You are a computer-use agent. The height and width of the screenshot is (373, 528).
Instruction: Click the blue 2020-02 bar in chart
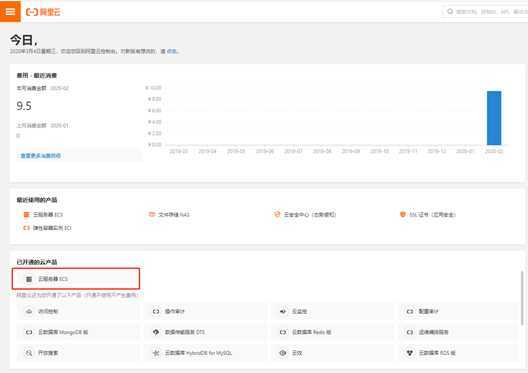(494, 118)
